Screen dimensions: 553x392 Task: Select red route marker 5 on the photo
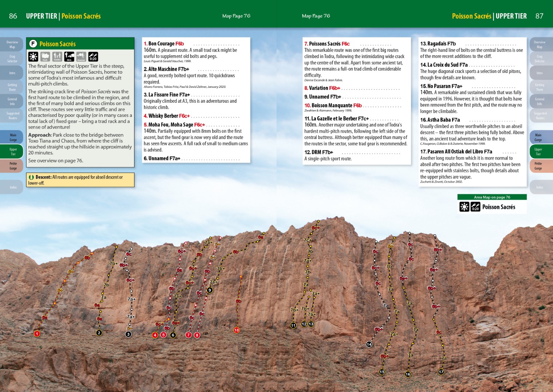click(x=164, y=335)
